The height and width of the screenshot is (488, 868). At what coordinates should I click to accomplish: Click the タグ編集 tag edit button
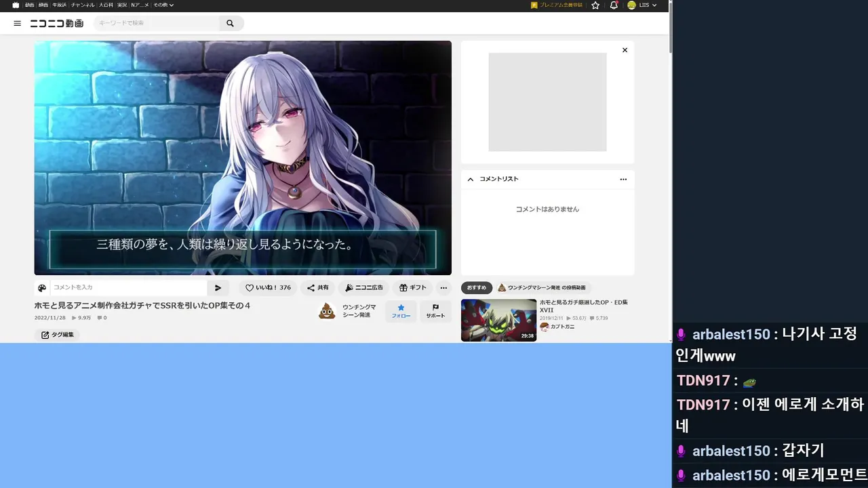(x=57, y=335)
